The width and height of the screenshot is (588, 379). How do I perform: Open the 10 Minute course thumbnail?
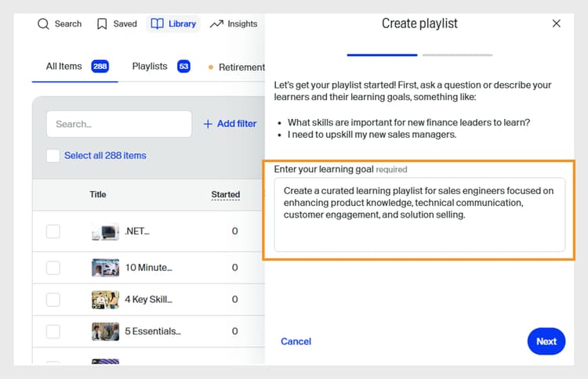[105, 268]
